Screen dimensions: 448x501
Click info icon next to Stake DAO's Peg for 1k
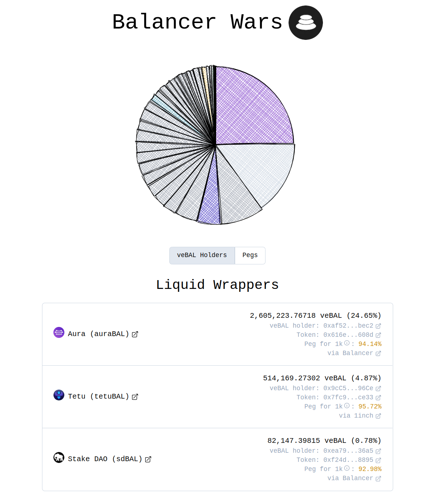pyautogui.click(x=347, y=468)
